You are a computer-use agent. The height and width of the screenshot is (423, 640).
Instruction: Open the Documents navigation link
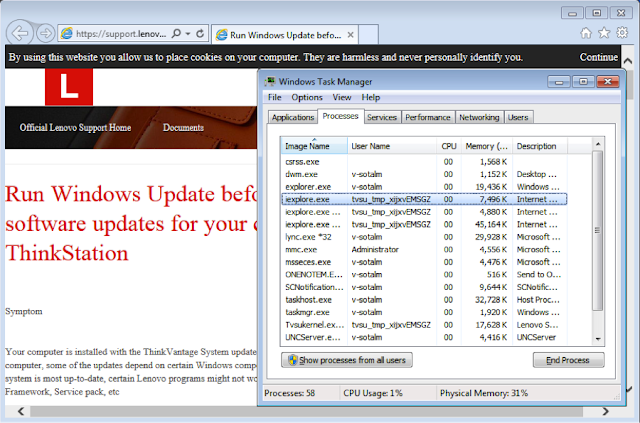(x=183, y=128)
